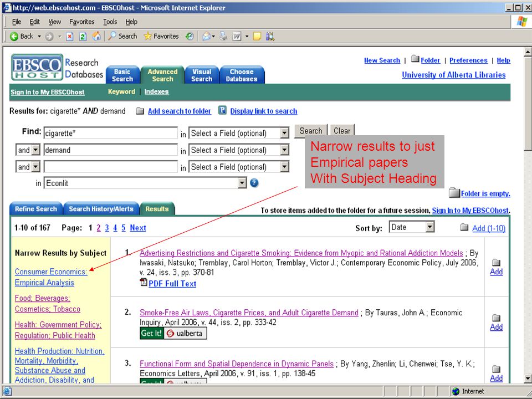Click the EBSCOhost logo
Screen dimensions: 532x399
[37, 67]
